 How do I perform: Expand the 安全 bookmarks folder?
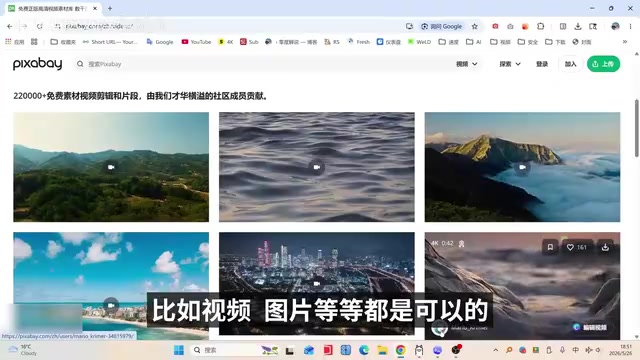point(527,42)
